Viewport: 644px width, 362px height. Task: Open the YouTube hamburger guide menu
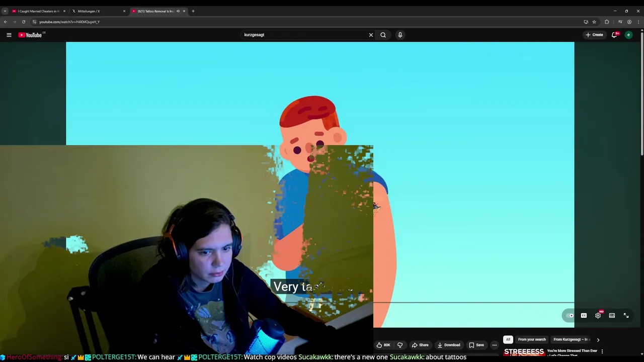(x=9, y=35)
